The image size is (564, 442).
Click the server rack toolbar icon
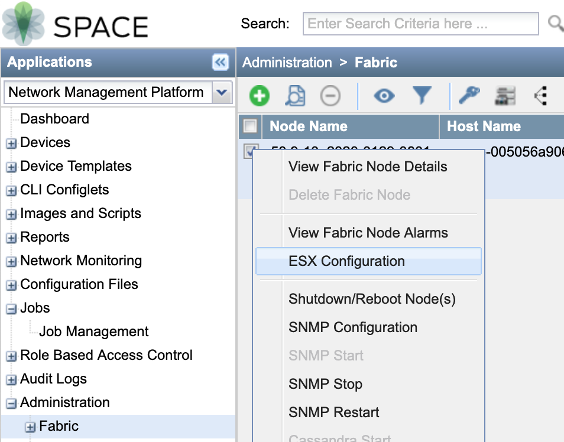point(505,96)
